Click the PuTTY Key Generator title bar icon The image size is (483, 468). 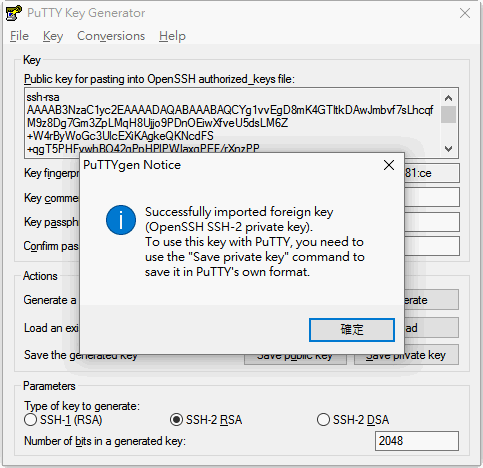click(14, 13)
